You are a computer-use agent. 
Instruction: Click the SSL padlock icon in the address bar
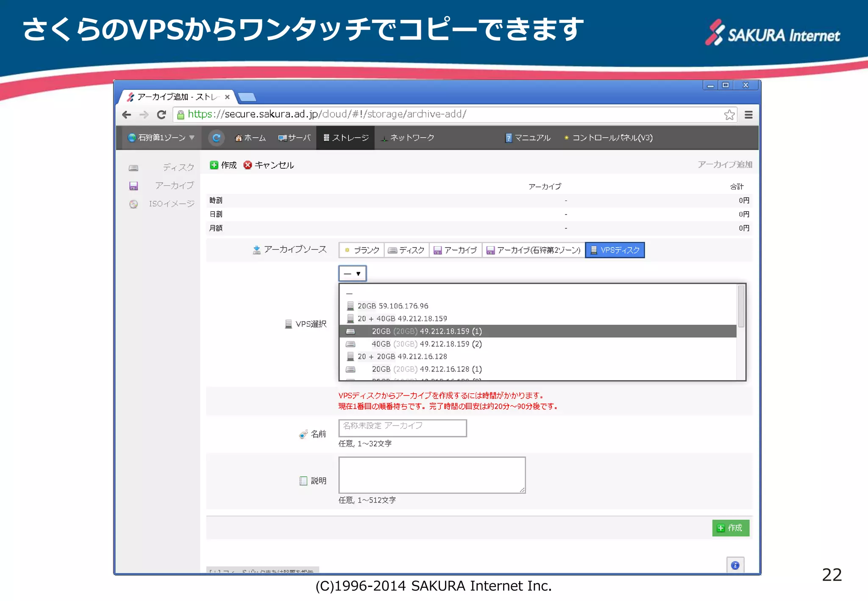tap(181, 115)
